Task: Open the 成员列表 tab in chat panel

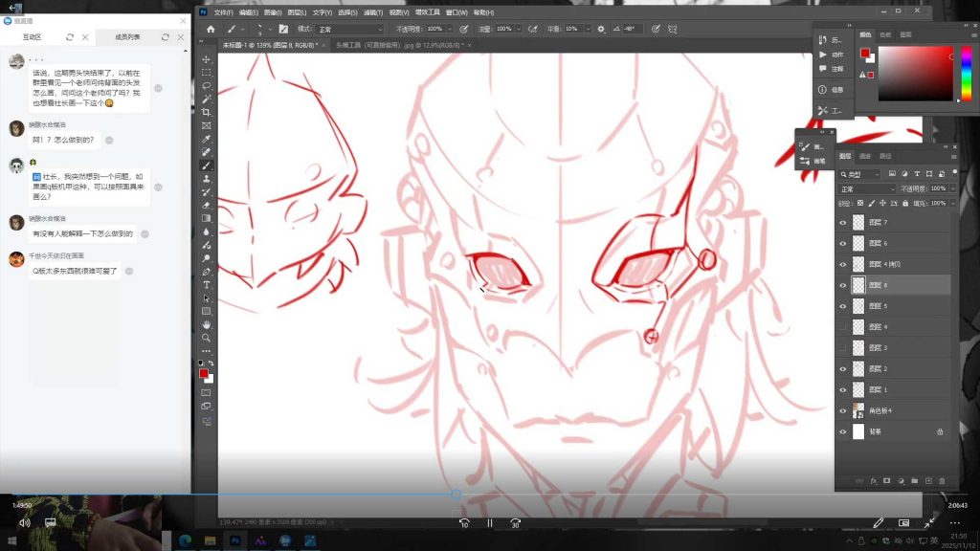Action: pyautogui.click(x=127, y=37)
